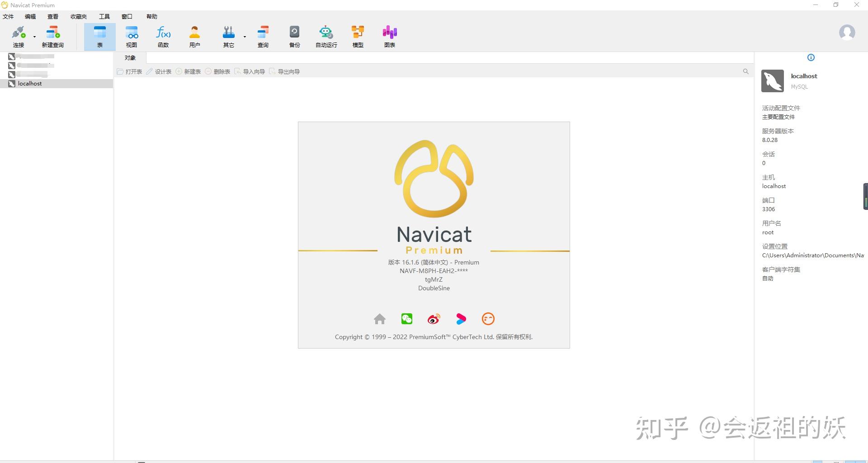Open the Window (窗口) menu
This screenshot has height=463, width=868.
point(127,16)
